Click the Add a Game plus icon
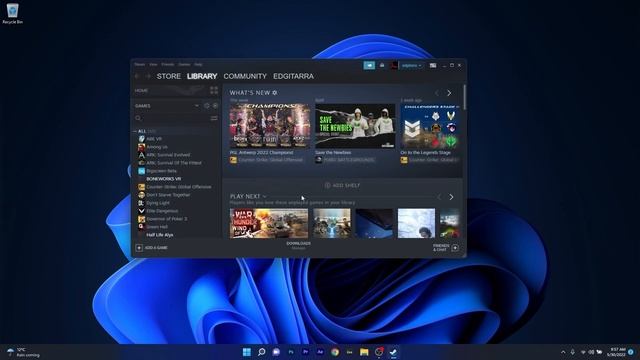Viewport: 640px width, 360px height. tap(139, 248)
